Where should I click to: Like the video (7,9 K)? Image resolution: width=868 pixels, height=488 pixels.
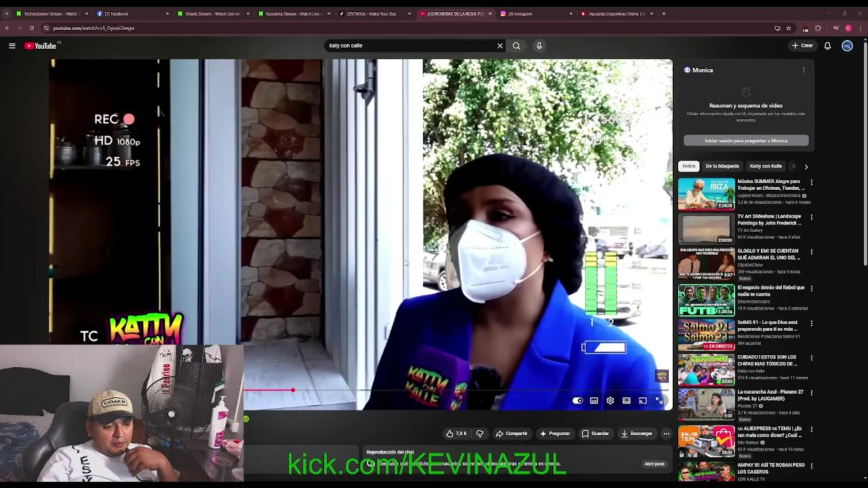point(456,434)
